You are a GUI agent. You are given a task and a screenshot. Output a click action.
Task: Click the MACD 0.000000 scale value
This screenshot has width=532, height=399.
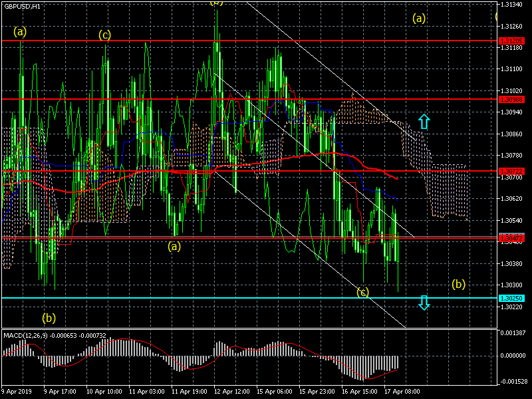[512, 356]
